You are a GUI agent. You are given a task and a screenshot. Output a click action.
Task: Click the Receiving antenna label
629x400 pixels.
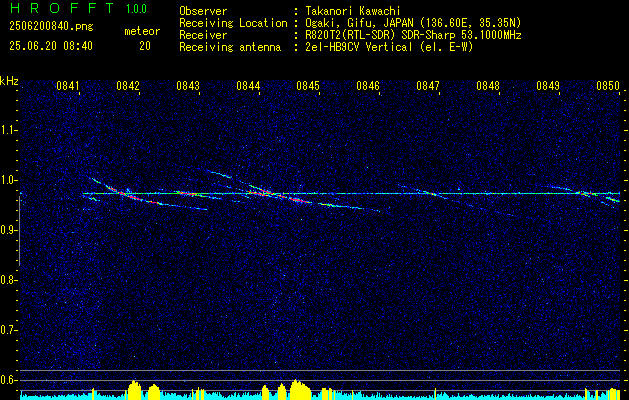pyautogui.click(x=230, y=47)
